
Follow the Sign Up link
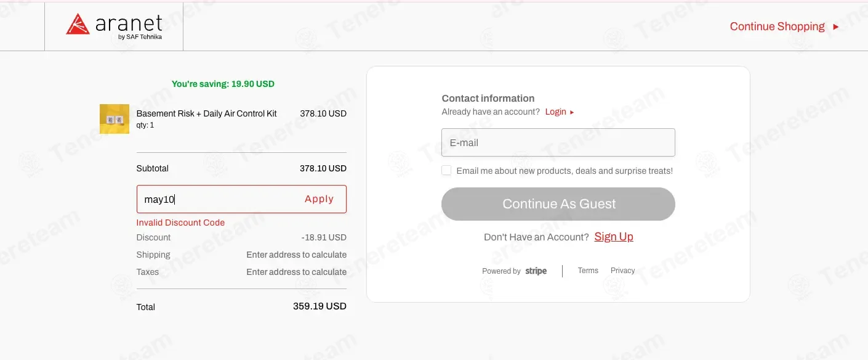tap(614, 237)
